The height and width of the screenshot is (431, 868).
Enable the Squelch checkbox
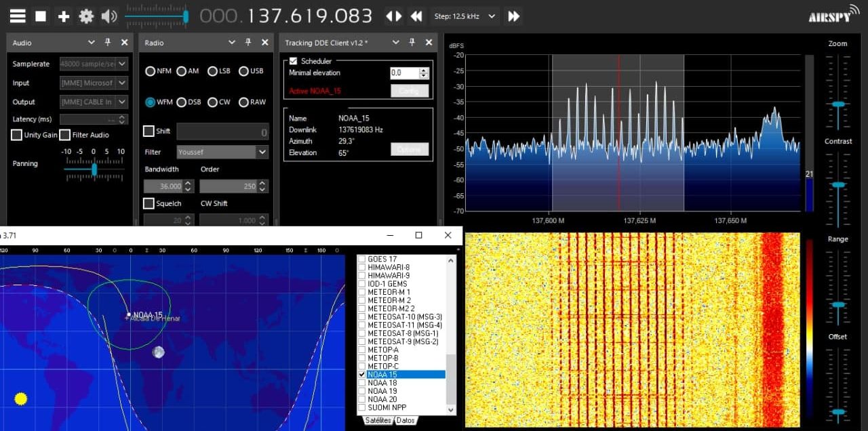(x=149, y=203)
